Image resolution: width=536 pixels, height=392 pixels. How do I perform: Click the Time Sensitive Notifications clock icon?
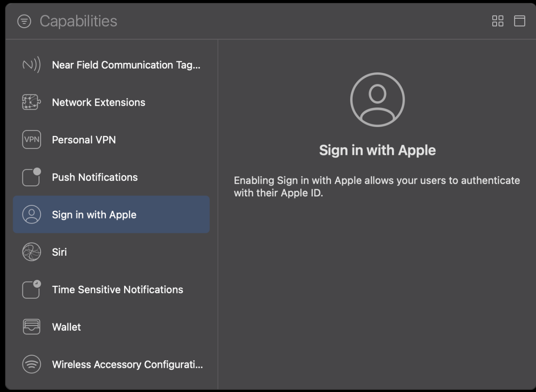31,290
